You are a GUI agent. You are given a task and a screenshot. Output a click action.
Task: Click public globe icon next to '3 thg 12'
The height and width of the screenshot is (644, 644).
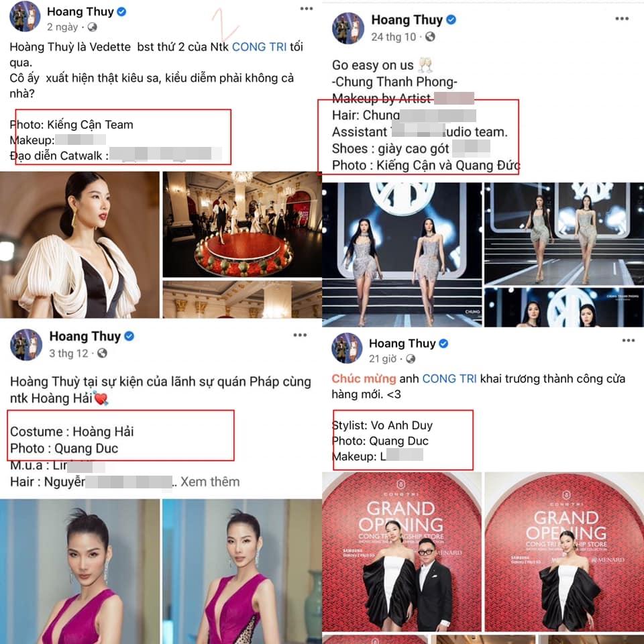pos(102,354)
